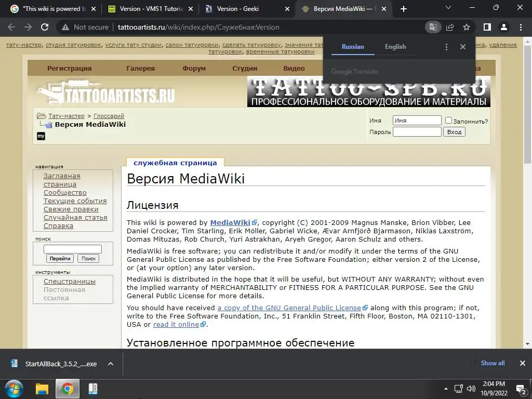Open Свежие правки sidebar link
This screenshot has height=399, width=532.
tap(71, 209)
